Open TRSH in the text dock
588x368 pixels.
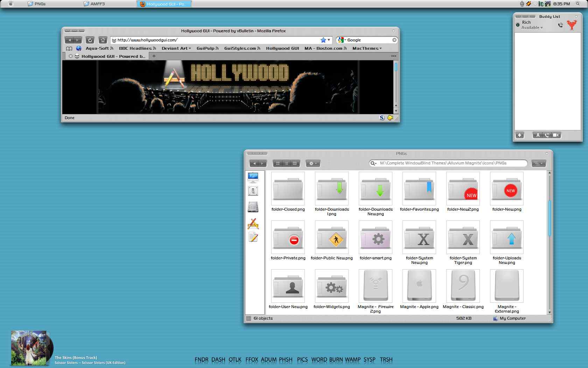pos(386,360)
